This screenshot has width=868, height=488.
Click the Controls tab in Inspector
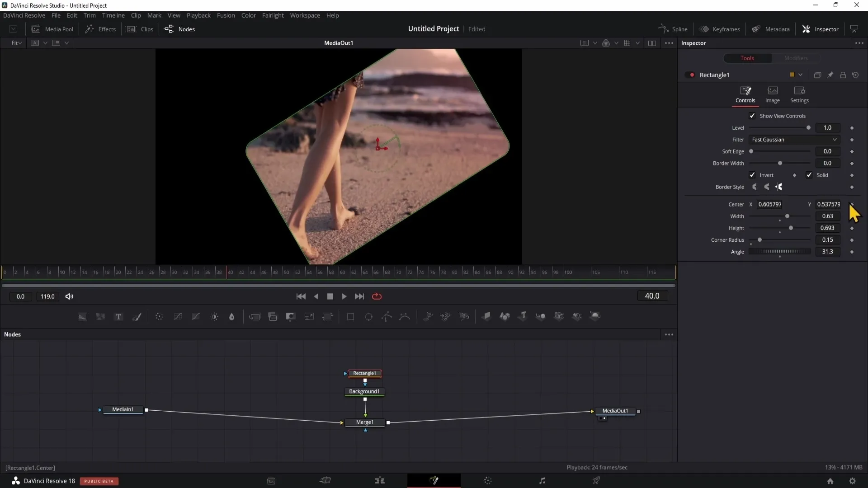pos(745,94)
